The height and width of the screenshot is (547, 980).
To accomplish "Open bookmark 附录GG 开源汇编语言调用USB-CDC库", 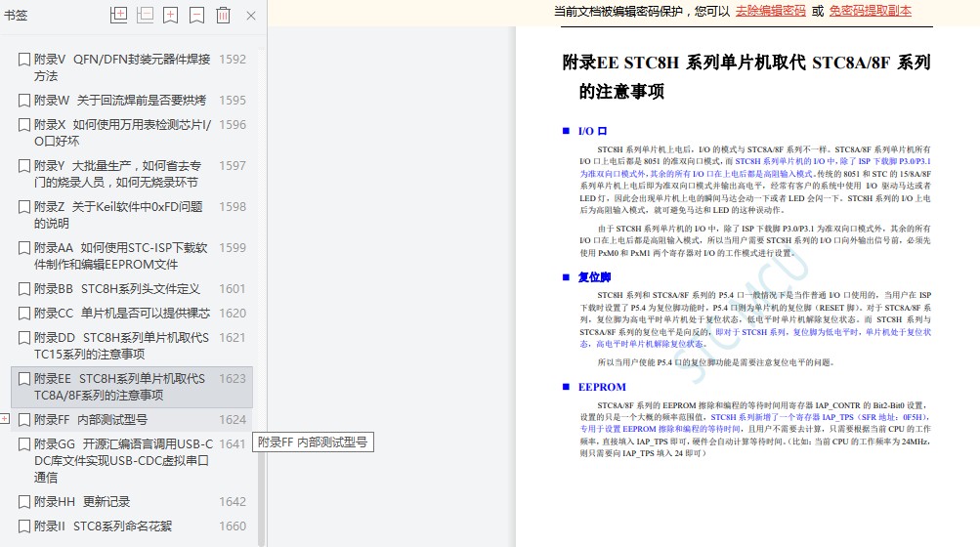I will (123, 461).
